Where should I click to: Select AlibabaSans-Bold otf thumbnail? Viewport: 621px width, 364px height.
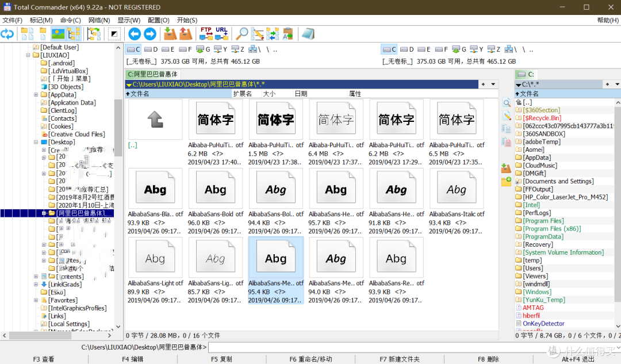tap(216, 202)
